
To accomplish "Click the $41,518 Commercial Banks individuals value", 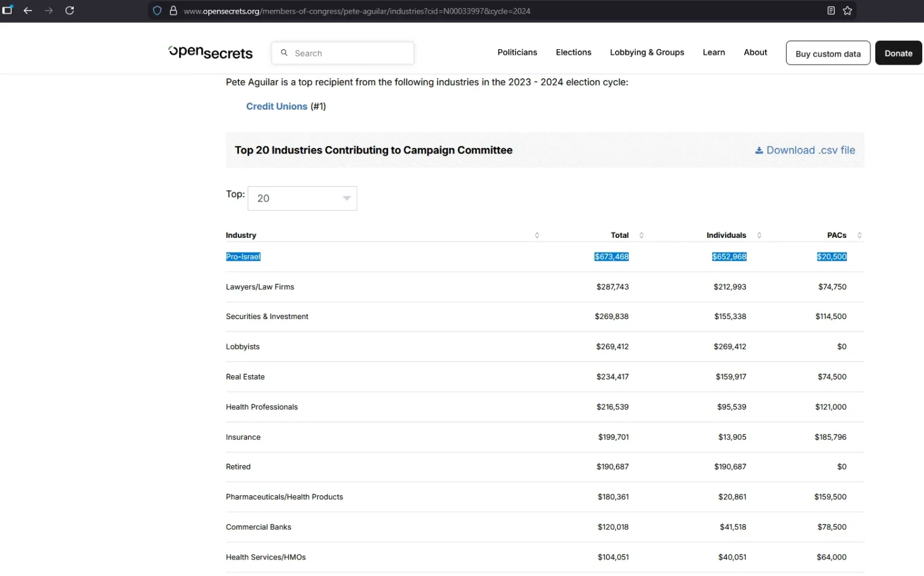I will coord(733,527).
